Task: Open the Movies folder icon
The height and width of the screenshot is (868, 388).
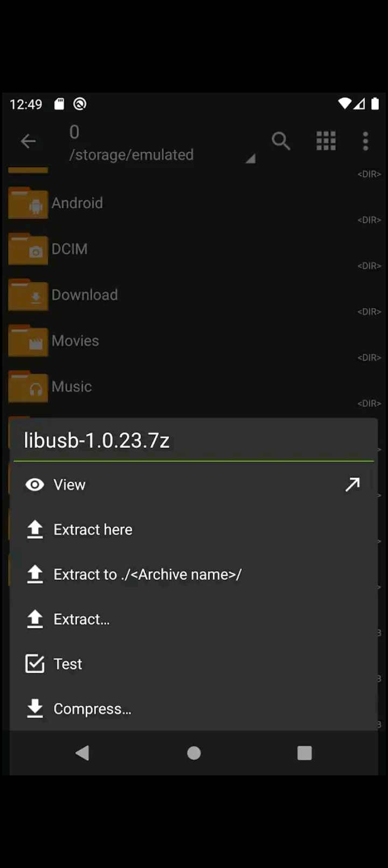Action: [x=29, y=341]
